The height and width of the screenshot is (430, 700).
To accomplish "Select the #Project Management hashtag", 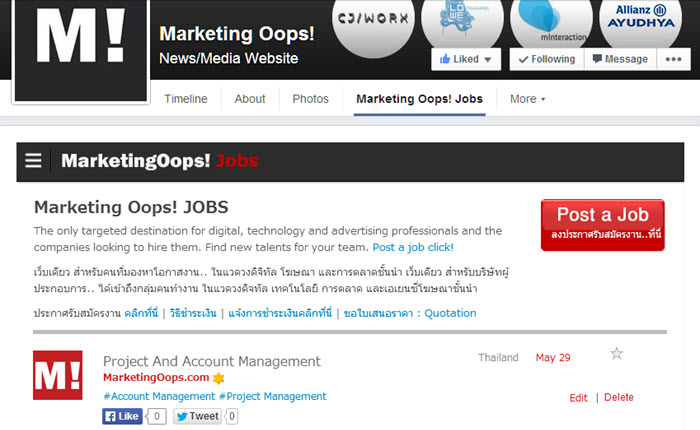I will pyautogui.click(x=273, y=397).
